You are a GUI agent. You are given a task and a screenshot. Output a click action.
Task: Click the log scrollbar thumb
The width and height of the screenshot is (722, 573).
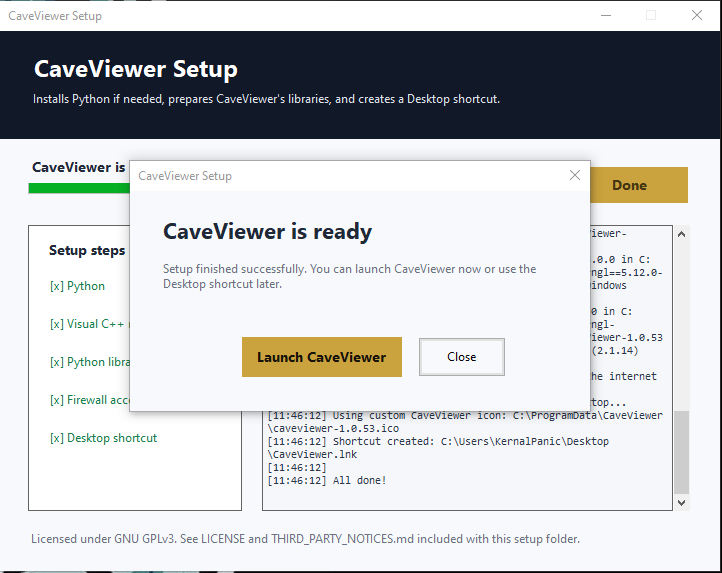pos(681,452)
